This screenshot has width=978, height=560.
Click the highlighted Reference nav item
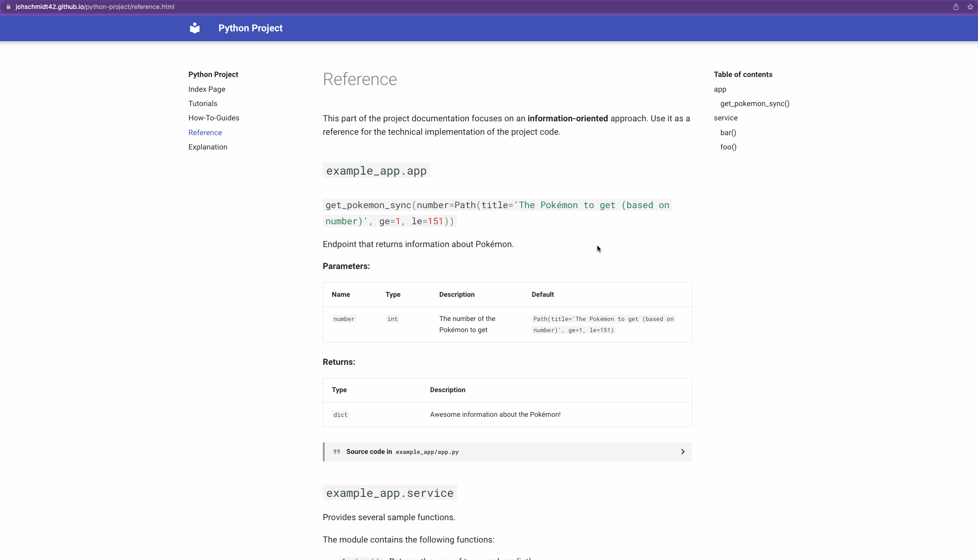click(x=205, y=133)
